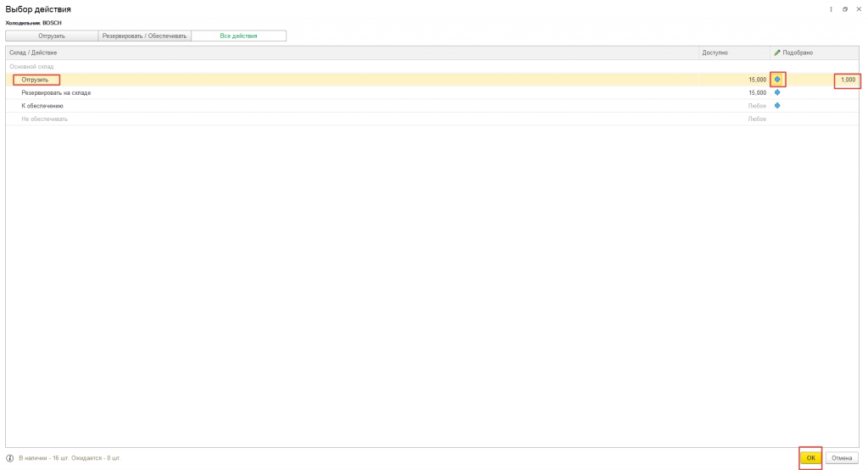Restore the dialog window size
This screenshot has width=868, height=470.
845,9
